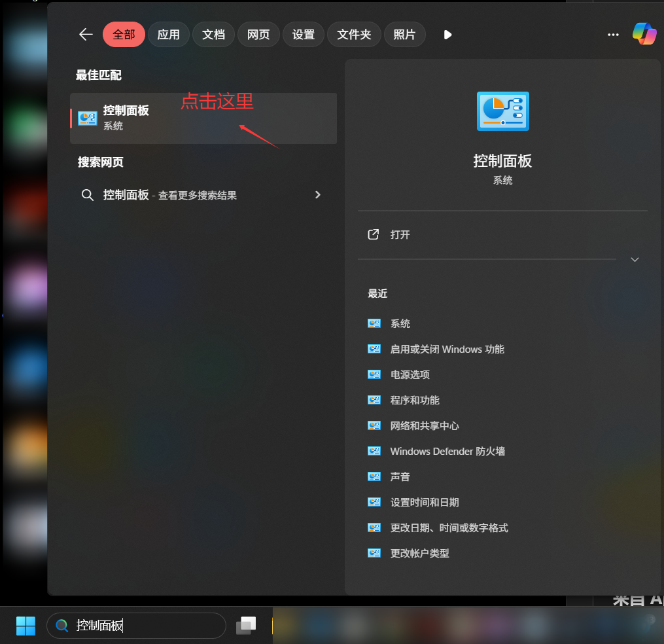The width and height of the screenshot is (664, 644).
Task: Open the Copilot icon at top right
Action: (x=644, y=34)
